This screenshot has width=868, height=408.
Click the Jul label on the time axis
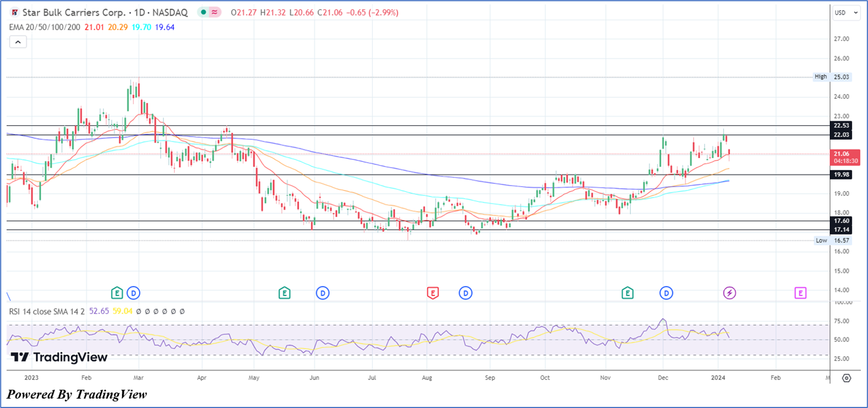click(372, 378)
